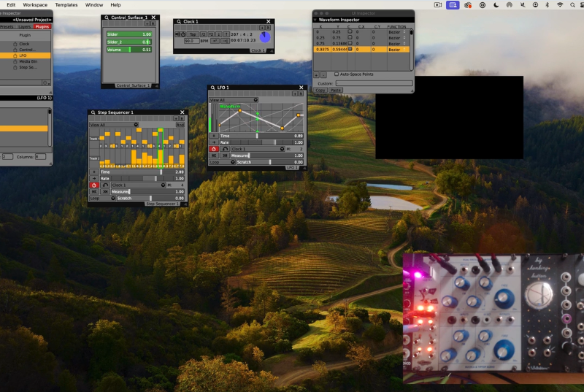Screen dimensions: 584x392
Task: Click the blue clock dial in Clock 1
Action: [265, 36]
